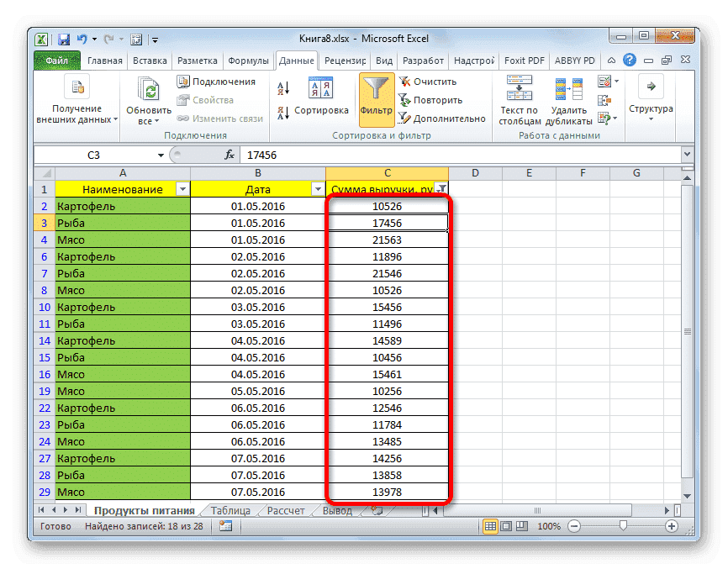This screenshot has height=569, width=728.
Task: Zoom in using the zoom slider plus
Action: (673, 526)
